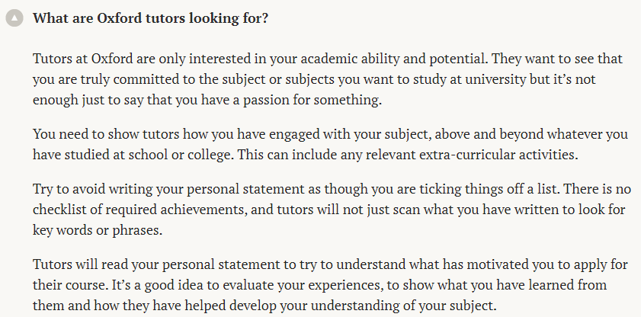Click the paragraph starting 'Tutors at Oxford are only interested'
644x317 pixels.
click(328, 79)
